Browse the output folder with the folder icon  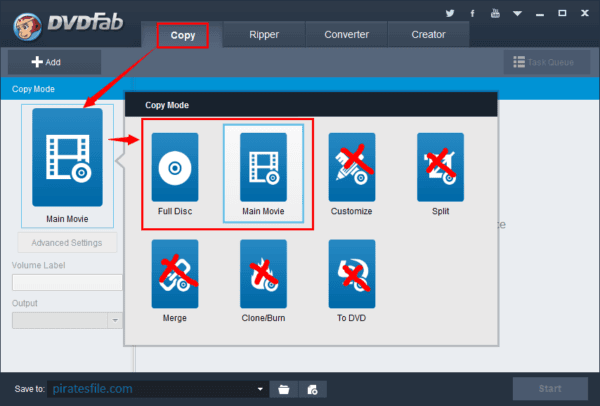[284, 389]
